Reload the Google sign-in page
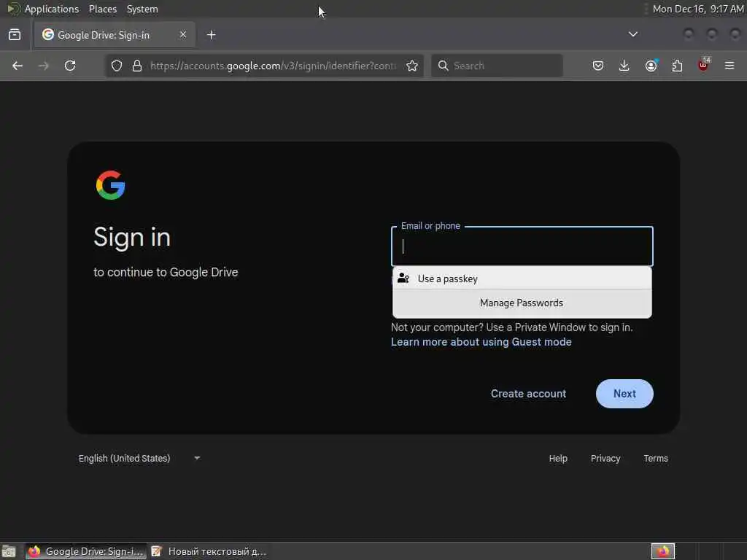 coord(70,66)
